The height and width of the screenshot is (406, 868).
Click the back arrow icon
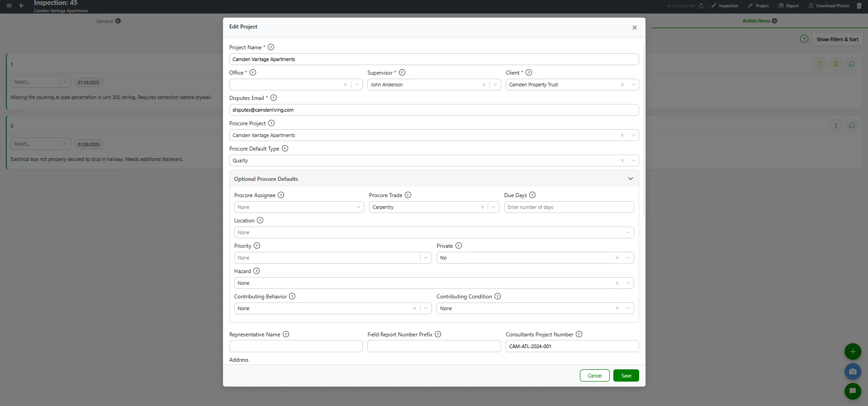[x=22, y=6]
